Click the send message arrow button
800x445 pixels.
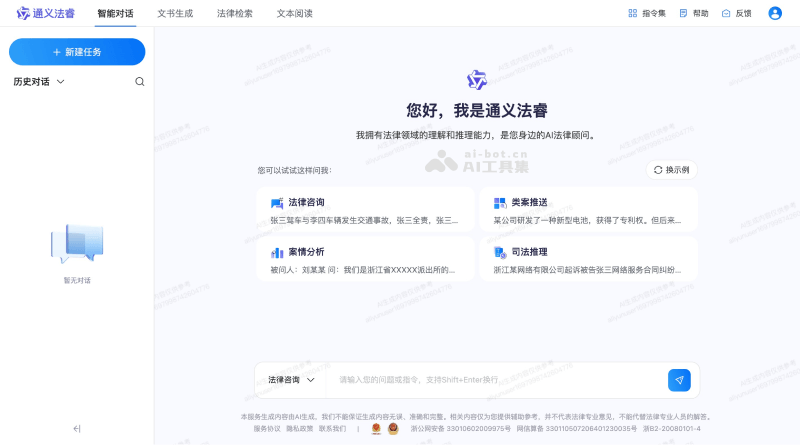pyautogui.click(x=679, y=380)
